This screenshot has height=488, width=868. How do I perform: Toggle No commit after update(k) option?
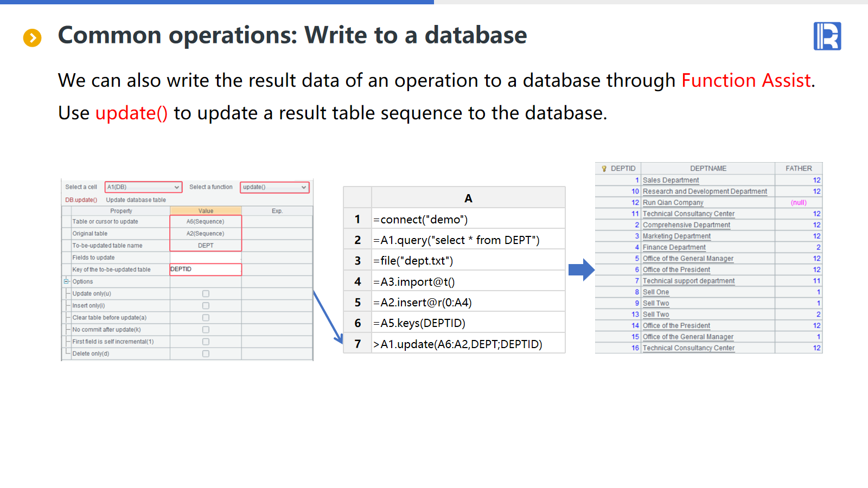(206, 330)
